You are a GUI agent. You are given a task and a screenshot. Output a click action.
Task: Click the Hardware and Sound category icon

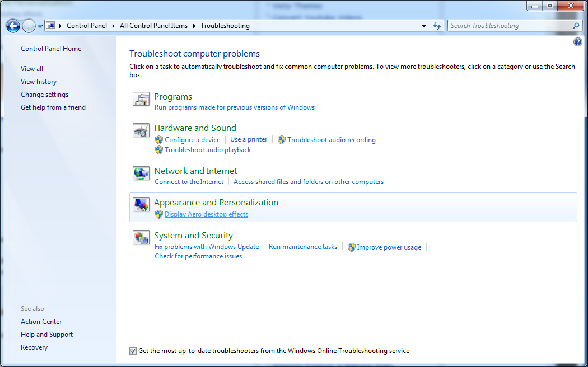[x=141, y=130]
